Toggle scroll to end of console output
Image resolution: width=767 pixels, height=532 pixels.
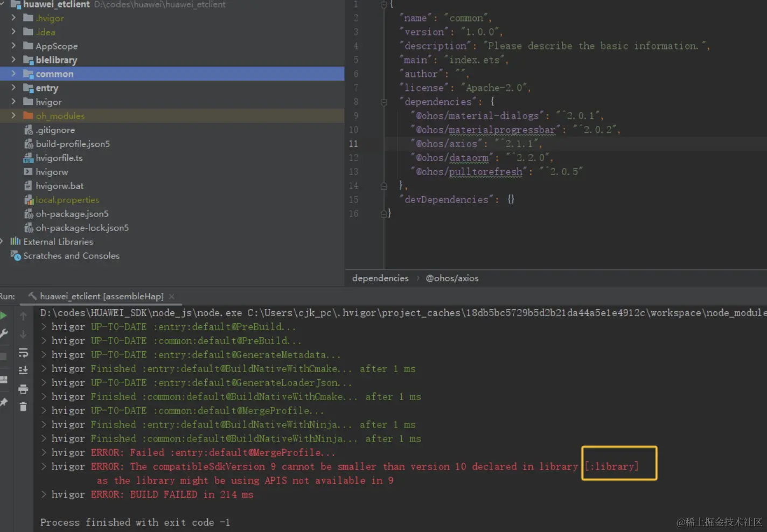(x=23, y=370)
